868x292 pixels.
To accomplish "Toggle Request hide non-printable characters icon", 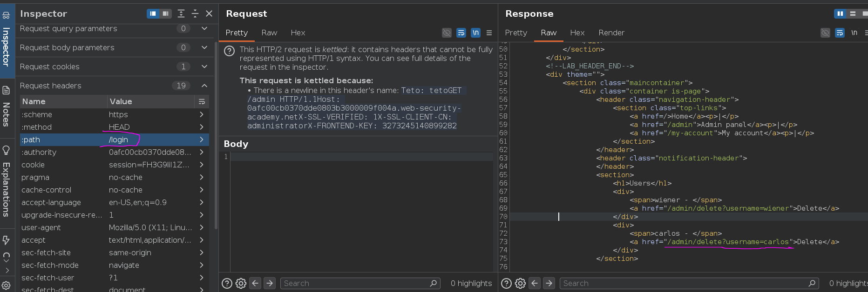I will pos(447,33).
